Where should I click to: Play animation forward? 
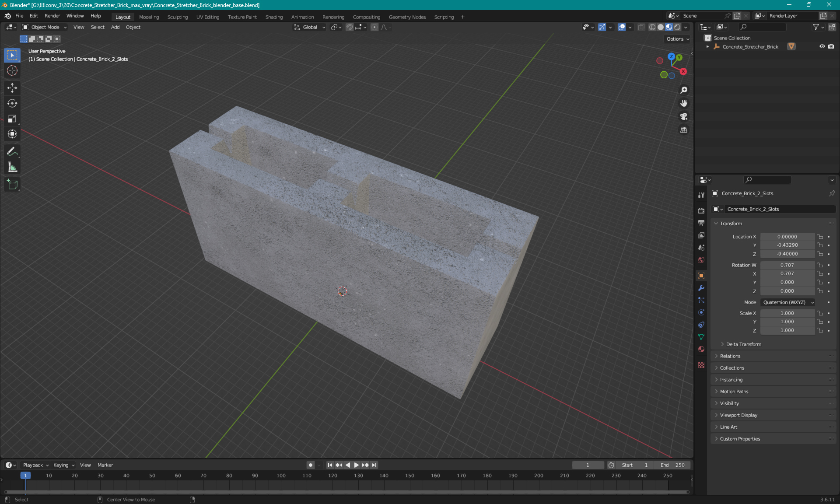pos(356,465)
